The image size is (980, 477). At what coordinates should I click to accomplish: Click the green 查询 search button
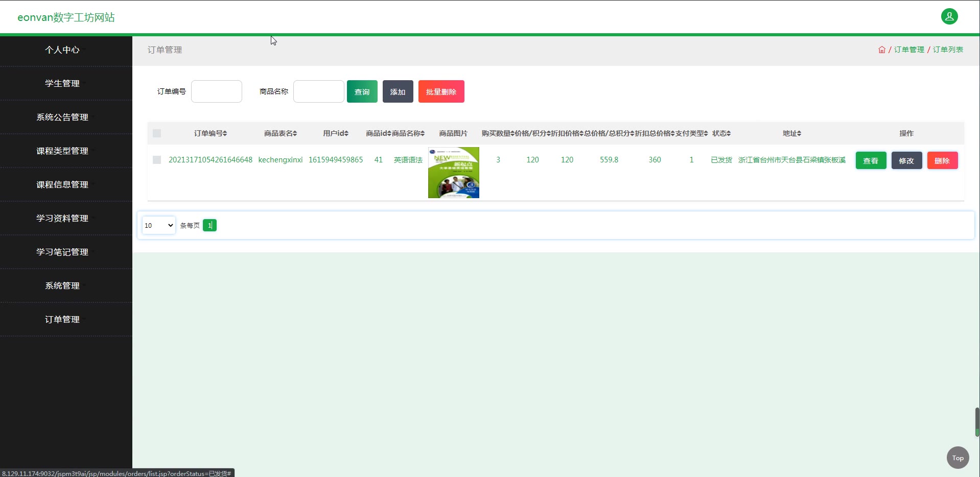362,91
